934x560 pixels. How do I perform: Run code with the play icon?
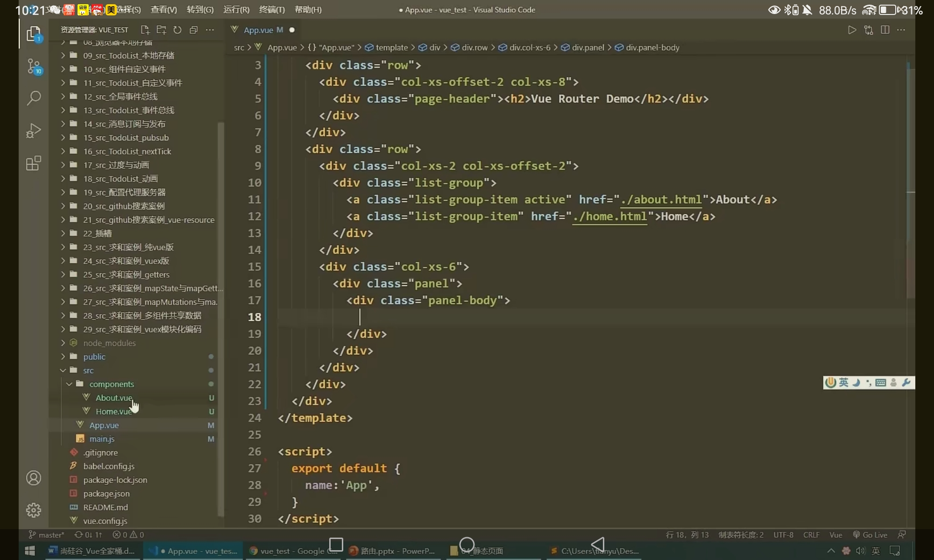pos(852,30)
